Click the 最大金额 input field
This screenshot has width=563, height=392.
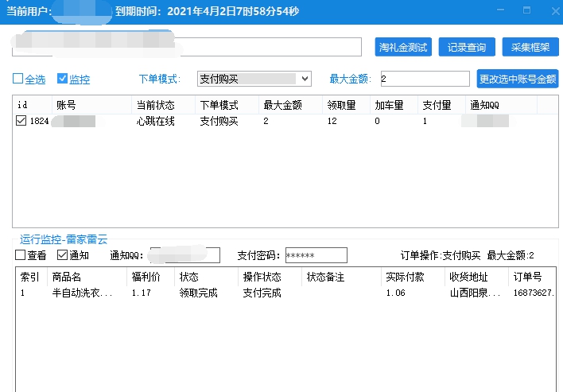[425, 79]
